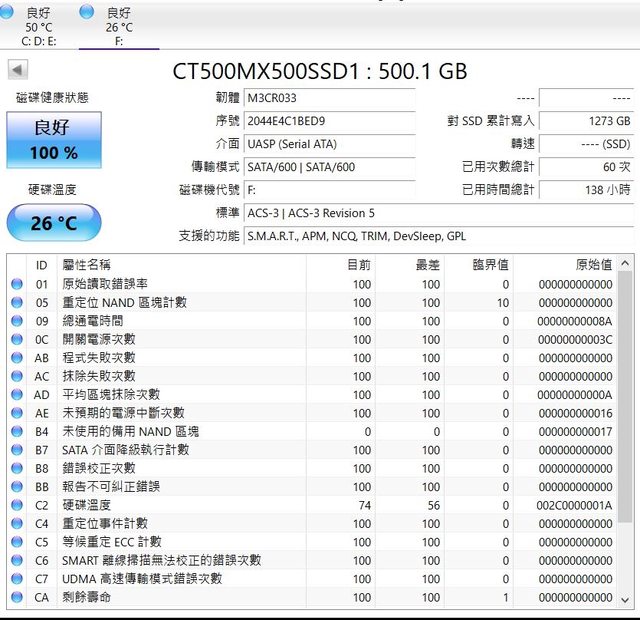Click the serial number field 2044E4C1BED9
The image size is (640, 620).
tap(328, 121)
